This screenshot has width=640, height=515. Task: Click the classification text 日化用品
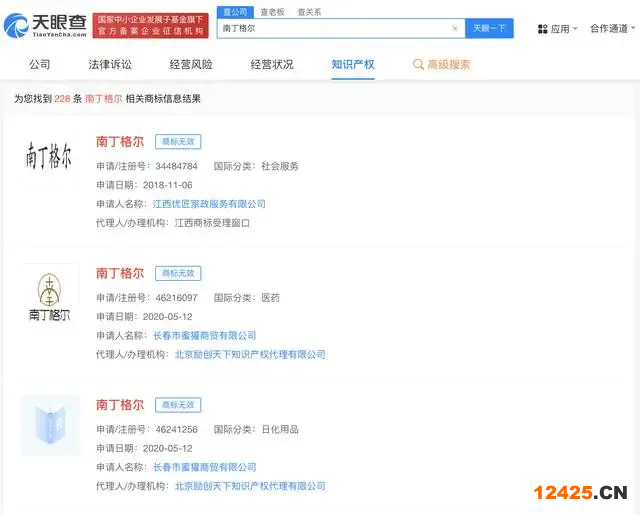point(280,429)
